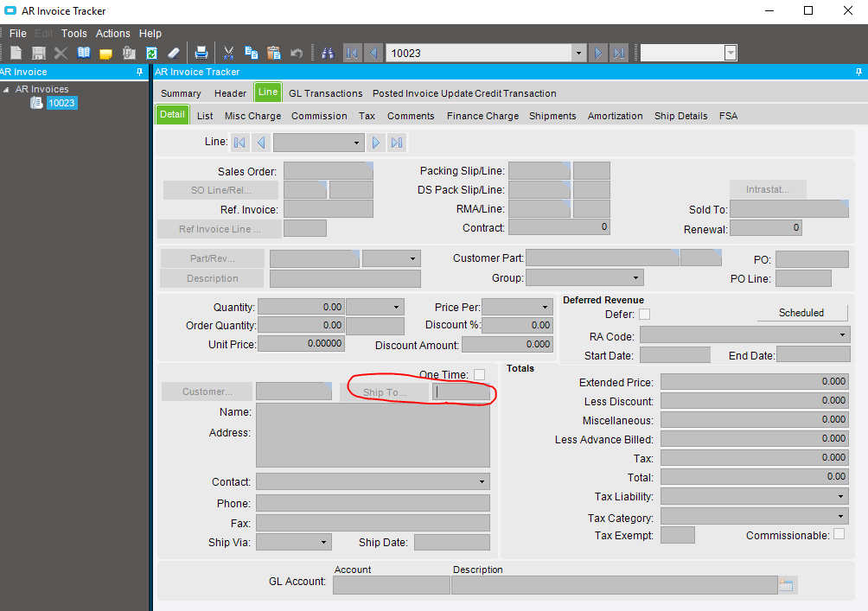Open the RA Code dropdown
868x611 pixels.
[843, 334]
